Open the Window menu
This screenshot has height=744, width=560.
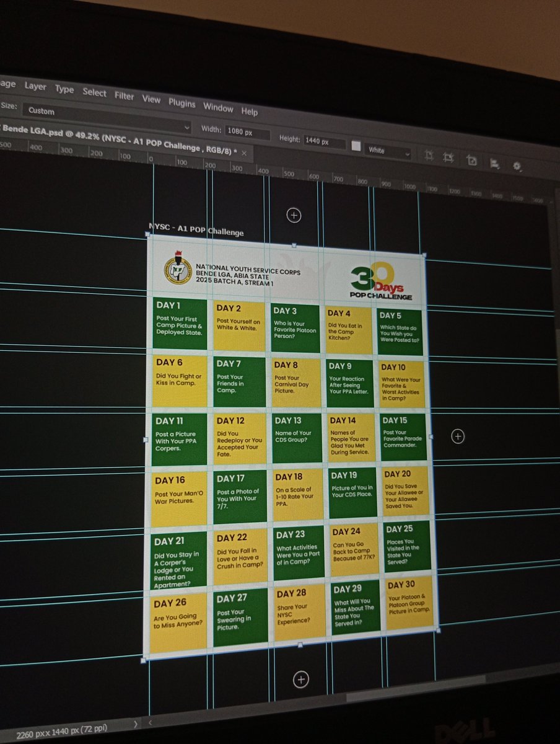[218, 107]
